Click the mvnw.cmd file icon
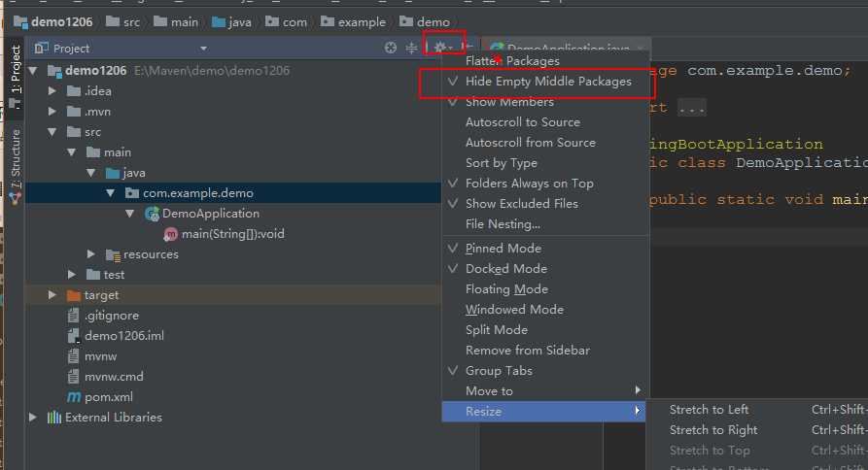 coord(73,377)
